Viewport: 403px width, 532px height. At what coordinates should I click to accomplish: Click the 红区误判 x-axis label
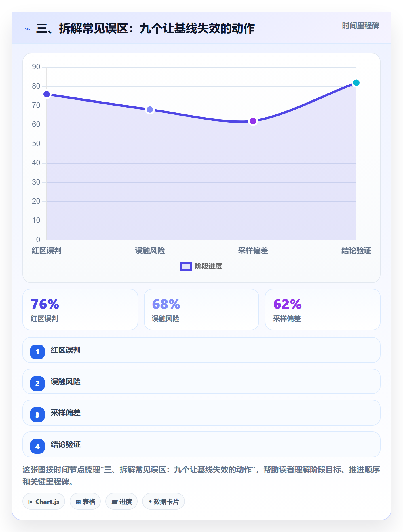tap(47, 250)
